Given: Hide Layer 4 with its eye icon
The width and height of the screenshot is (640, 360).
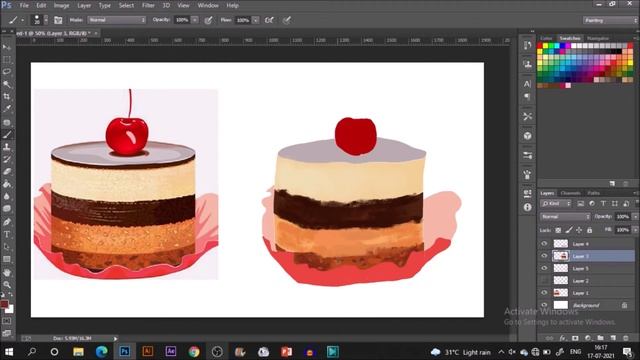Looking at the screenshot, I should pos(544,244).
